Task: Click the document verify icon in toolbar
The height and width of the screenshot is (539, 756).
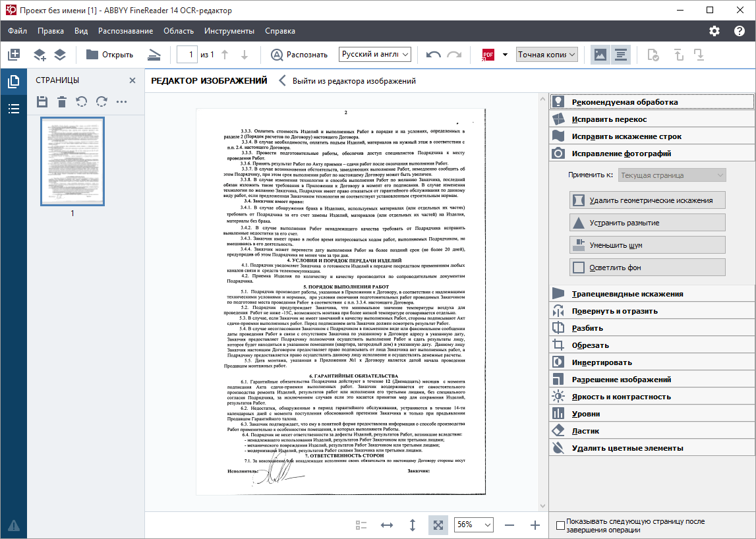Action: click(653, 55)
